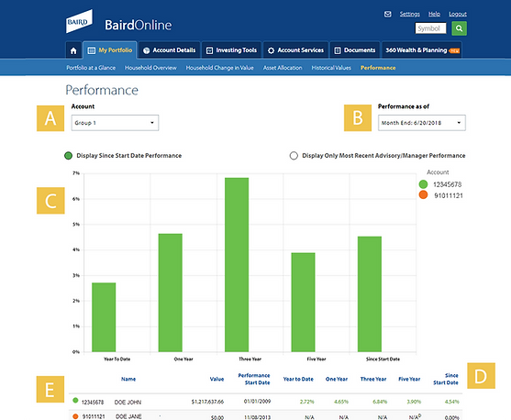Screen dimensions: 511x420
Task: Click the Logout link
Action: click(458, 14)
